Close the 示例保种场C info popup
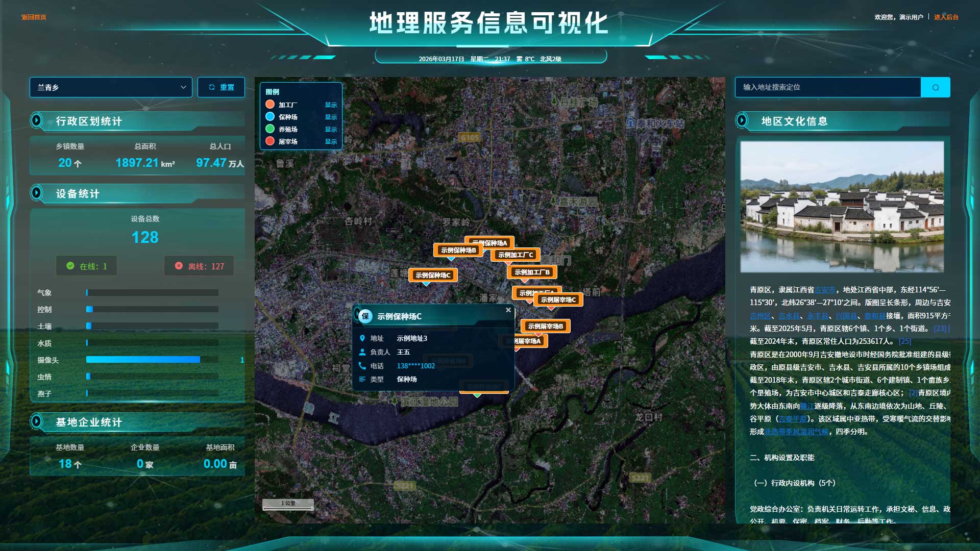980x551 pixels. pyautogui.click(x=508, y=310)
